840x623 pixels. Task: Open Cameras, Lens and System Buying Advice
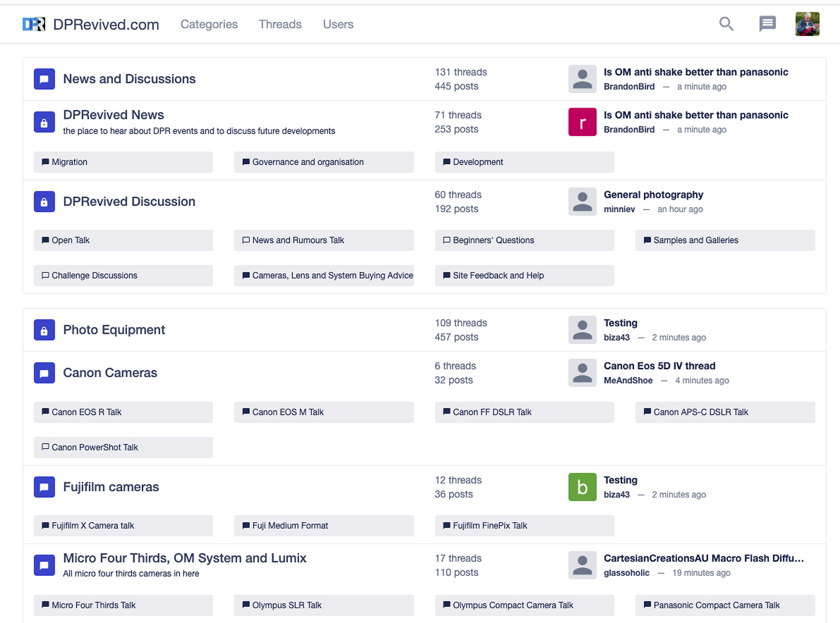324,275
